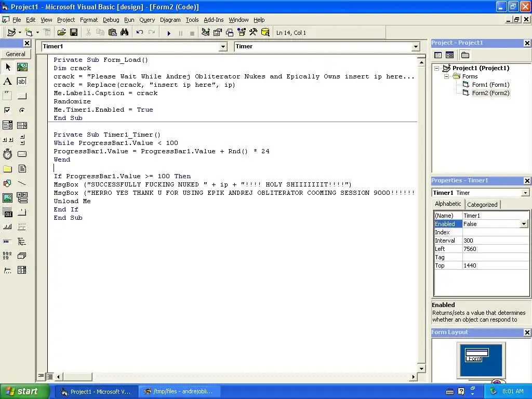Click View Object in Project panel
Image resolution: width=532 pixels, height=399 pixels.
point(449,55)
